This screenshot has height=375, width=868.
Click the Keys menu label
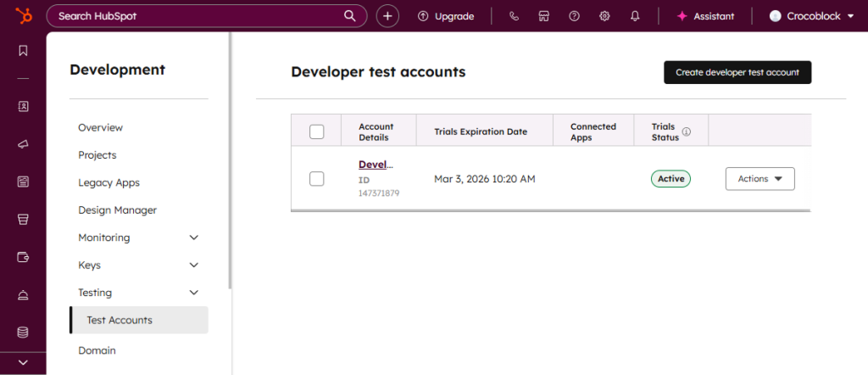[x=90, y=266]
